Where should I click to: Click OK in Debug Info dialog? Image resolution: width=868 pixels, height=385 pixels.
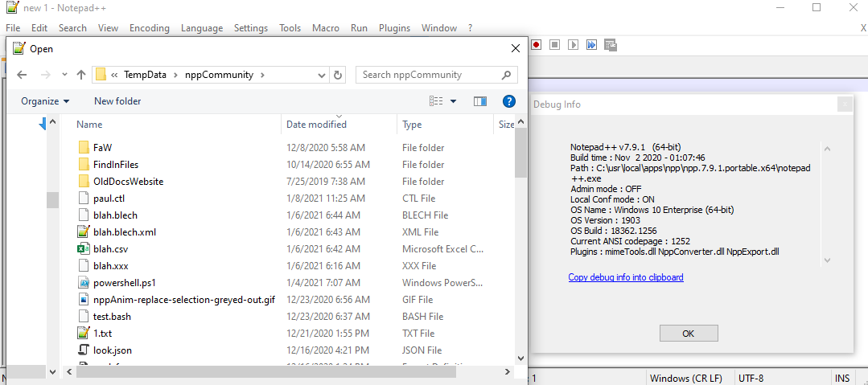pos(689,334)
